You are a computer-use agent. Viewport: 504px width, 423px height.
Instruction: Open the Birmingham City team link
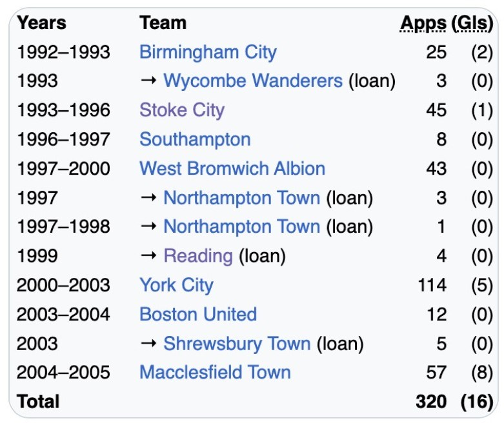[x=208, y=52]
